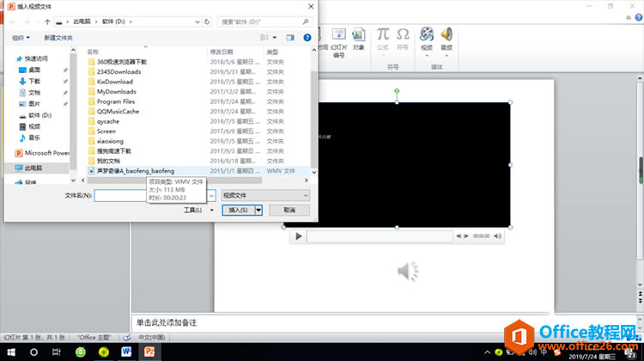Viewport: 644px width, 361px height.
Task: Toggle the preview pane icon
Action: click(x=290, y=38)
